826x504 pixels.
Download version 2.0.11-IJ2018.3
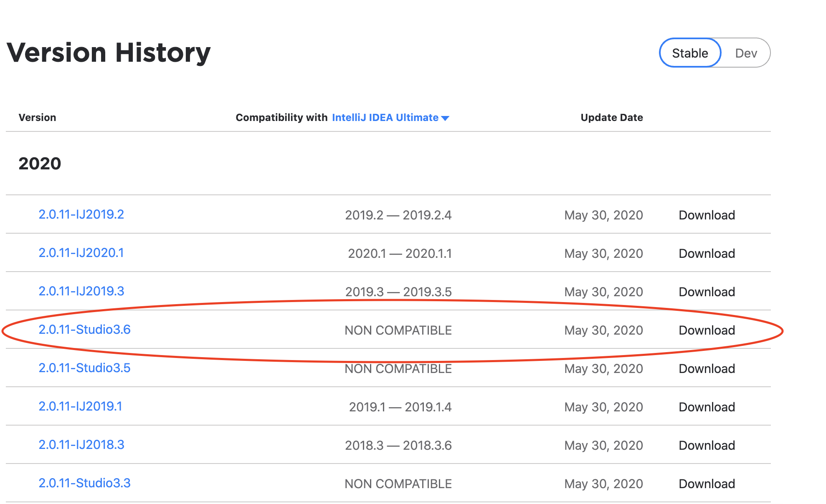(707, 446)
